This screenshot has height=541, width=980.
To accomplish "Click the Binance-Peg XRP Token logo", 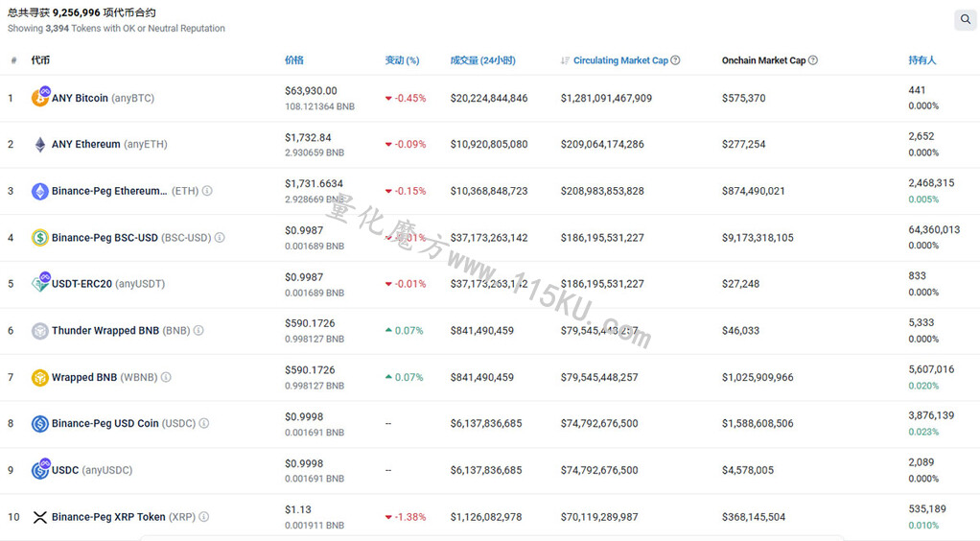I will (40, 517).
